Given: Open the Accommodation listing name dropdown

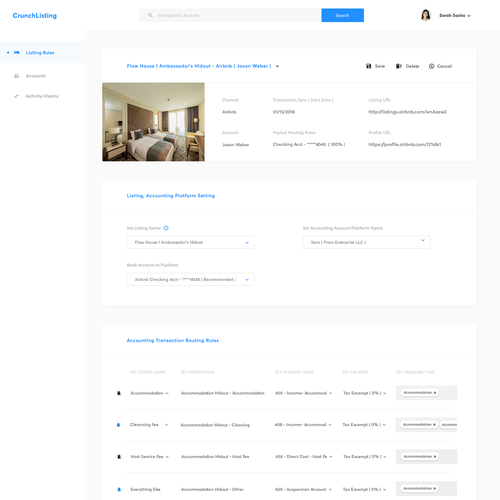Looking at the screenshot, I should point(150,393).
